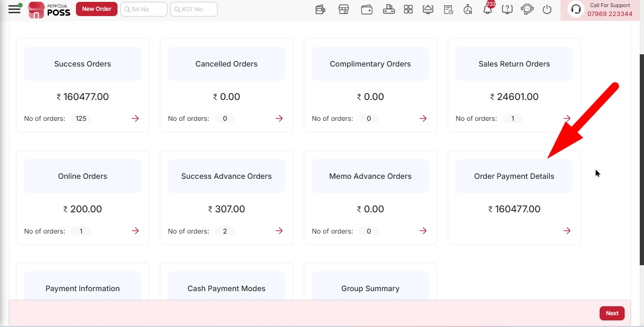The image size is (644, 327).
Task: Focus the KOT No. search field
Action: click(x=194, y=9)
